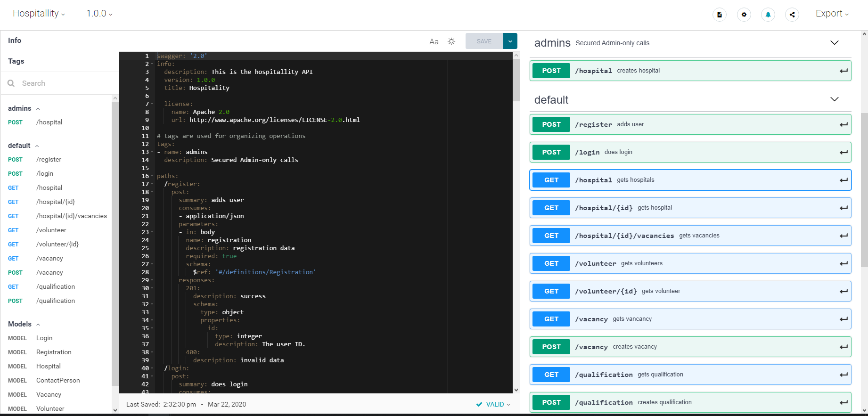The width and height of the screenshot is (868, 416).
Task: Open the Export dropdown menu
Action: pyautogui.click(x=832, y=14)
